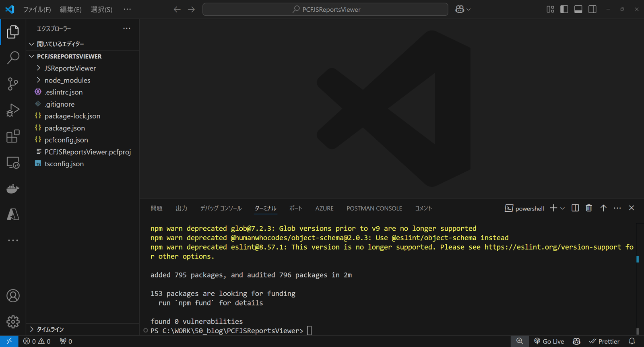Show additional activity bar views
This screenshot has height=347, width=644.
13,240
